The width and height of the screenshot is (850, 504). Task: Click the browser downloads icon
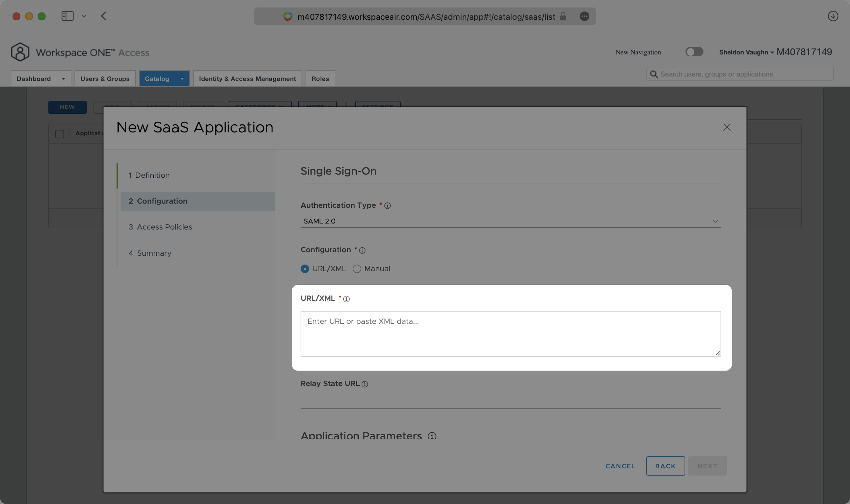[x=833, y=16]
